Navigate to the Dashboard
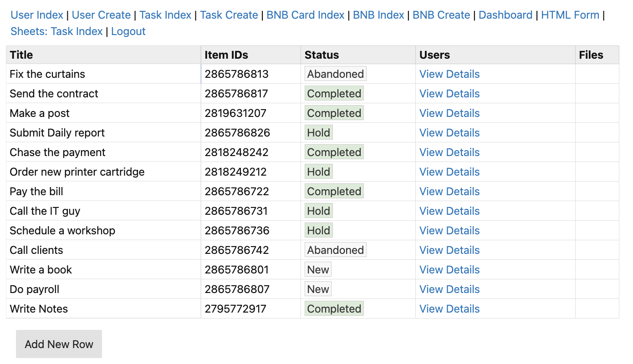633x364 pixels. click(x=505, y=15)
